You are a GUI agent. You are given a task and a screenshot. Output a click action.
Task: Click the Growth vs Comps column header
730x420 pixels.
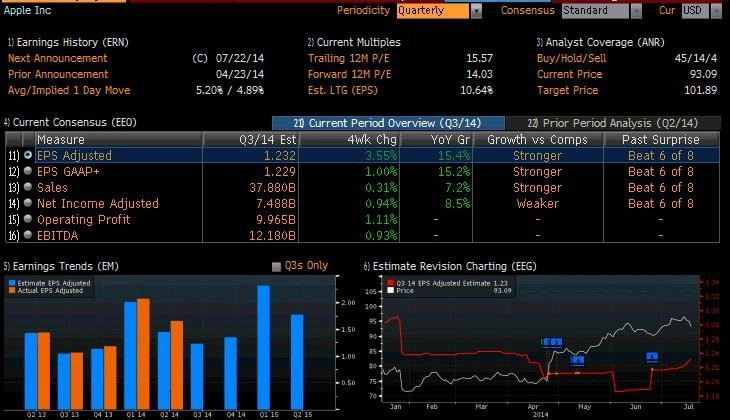click(538, 140)
